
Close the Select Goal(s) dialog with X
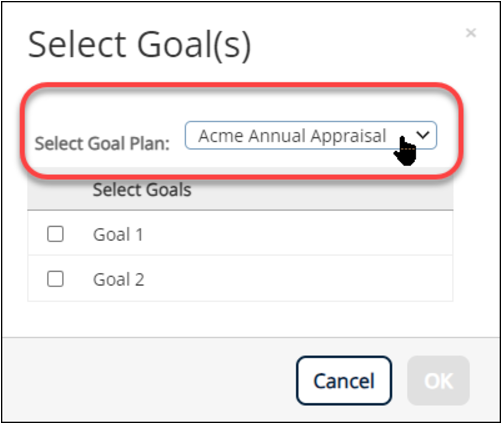(471, 33)
